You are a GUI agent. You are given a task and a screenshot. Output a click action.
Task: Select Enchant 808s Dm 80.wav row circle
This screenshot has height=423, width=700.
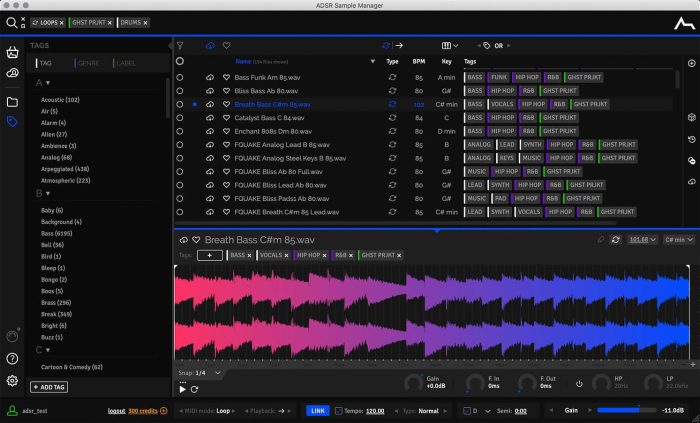[180, 131]
